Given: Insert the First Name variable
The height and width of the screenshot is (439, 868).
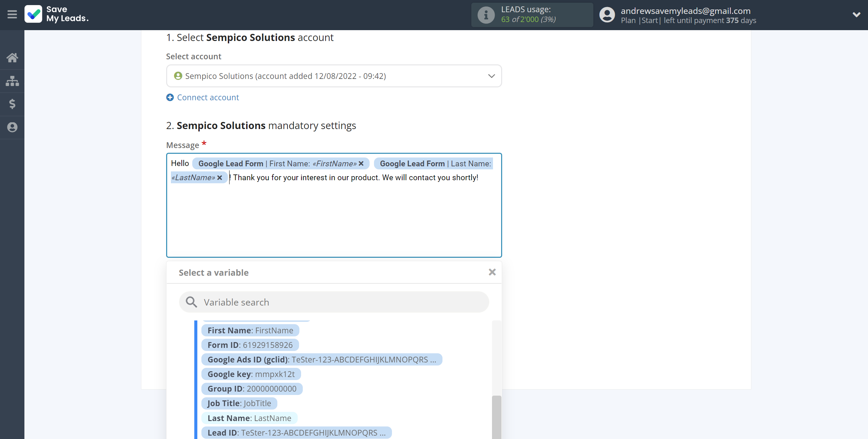Looking at the screenshot, I should coord(250,331).
